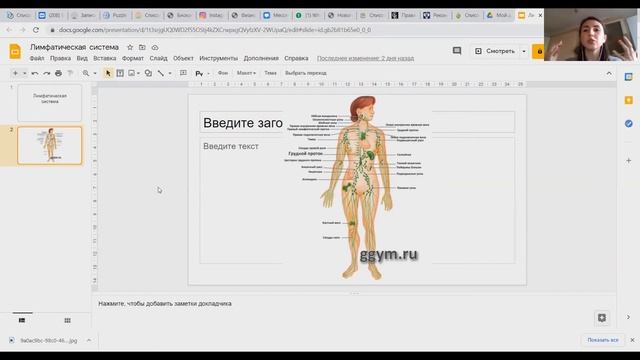Open Keep side panel icon
This screenshot has width=640, height=360.
click(629, 100)
